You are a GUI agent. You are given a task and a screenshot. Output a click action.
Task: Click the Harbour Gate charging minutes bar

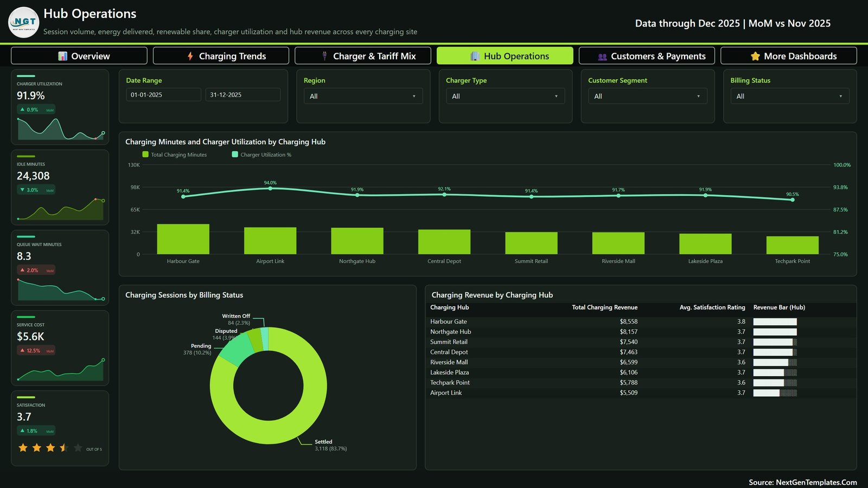[183, 239]
